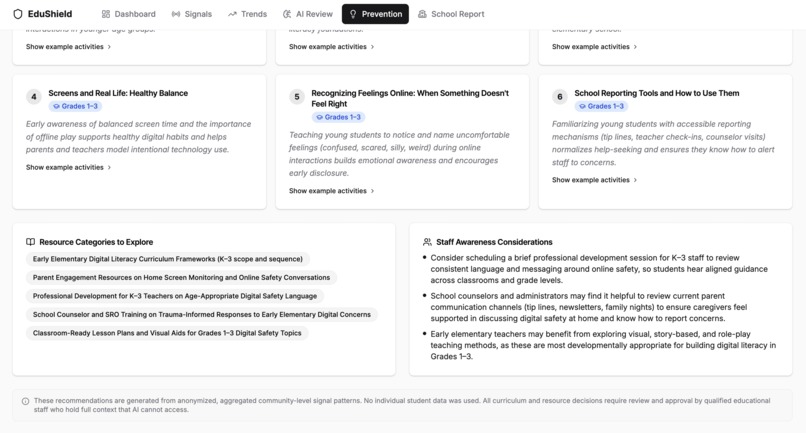Viewport: 806px width, 433px height.
Task: Click the AI Review brain icon
Action: (287, 14)
